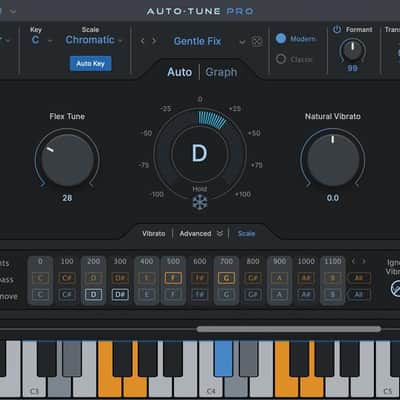Screen dimensions: 400x400
Task: Click scale edit right page arrow
Action: pyautogui.click(x=364, y=261)
